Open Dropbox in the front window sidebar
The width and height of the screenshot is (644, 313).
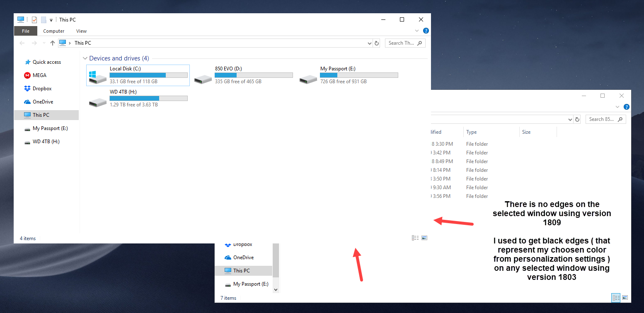[x=42, y=89]
